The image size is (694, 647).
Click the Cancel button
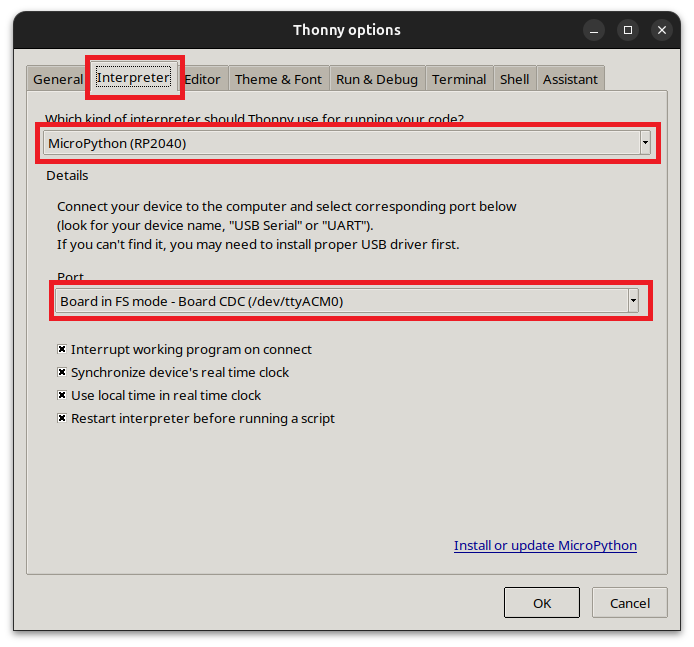630,603
